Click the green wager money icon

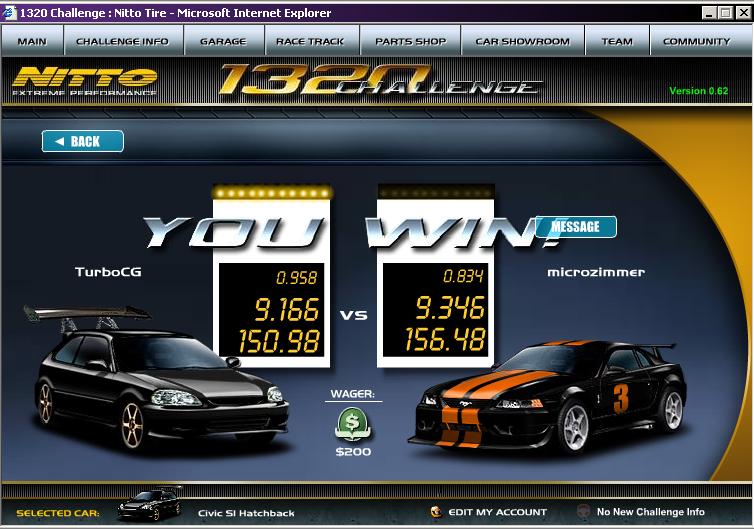click(x=352, y=424)
